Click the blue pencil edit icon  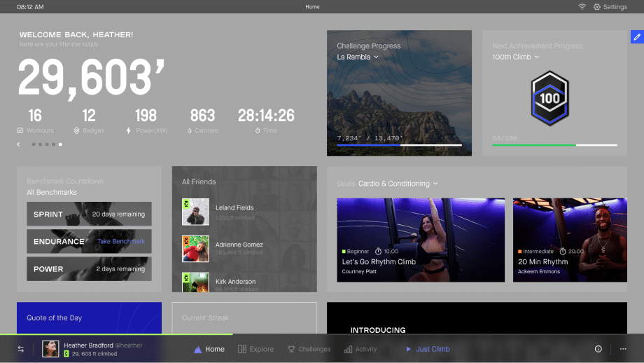(x=637, y=37)
